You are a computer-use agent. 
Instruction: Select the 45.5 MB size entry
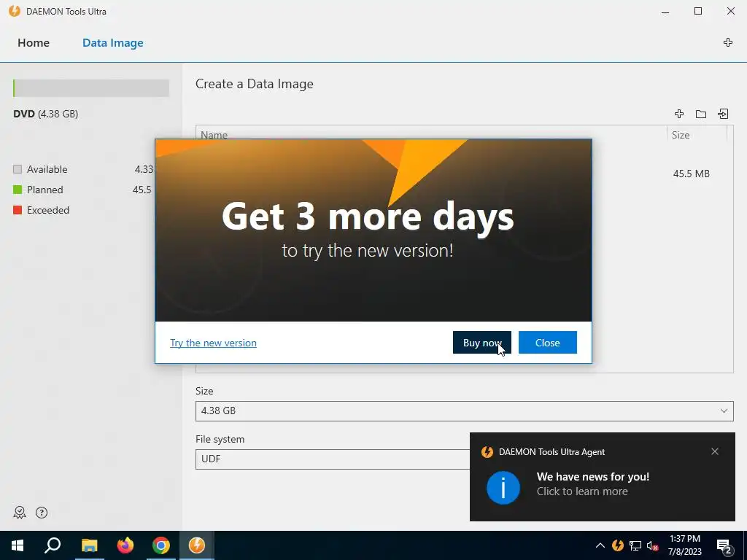click(x=692, y=174)
